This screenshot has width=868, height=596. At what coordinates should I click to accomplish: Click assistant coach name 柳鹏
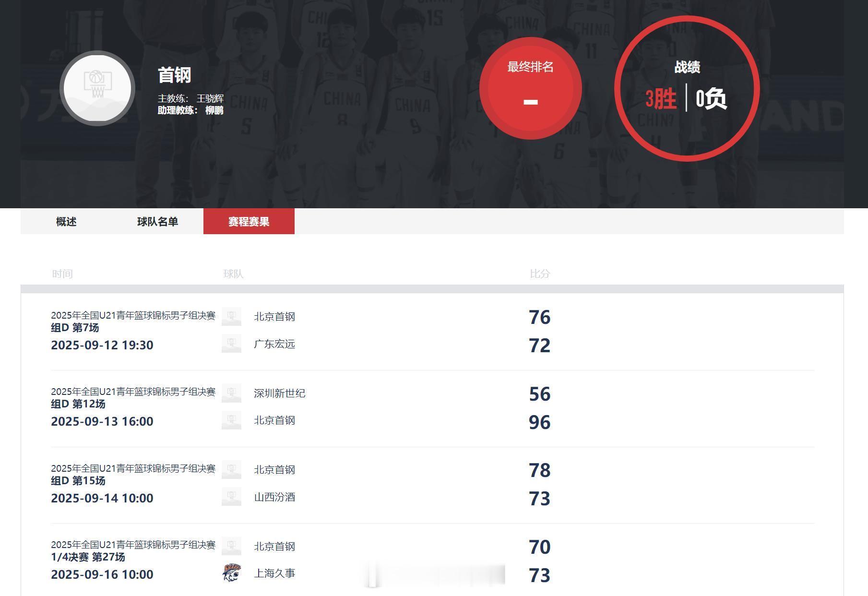[214, 110]
